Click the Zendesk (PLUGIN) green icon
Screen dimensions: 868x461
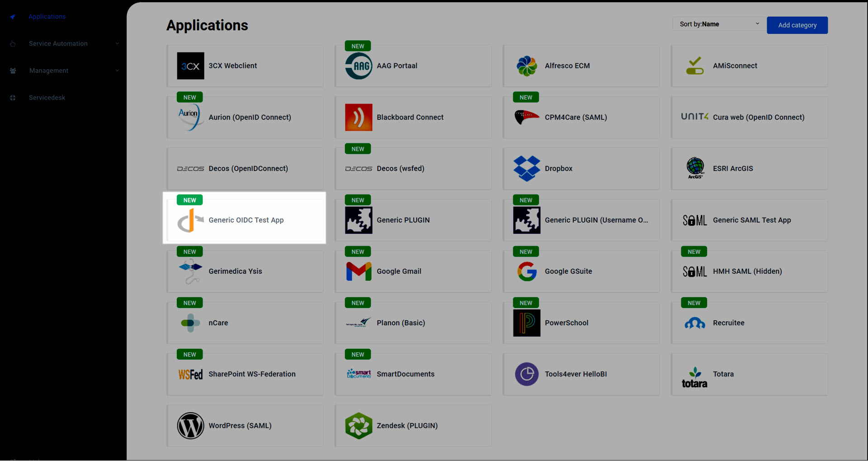click(359, 426)
